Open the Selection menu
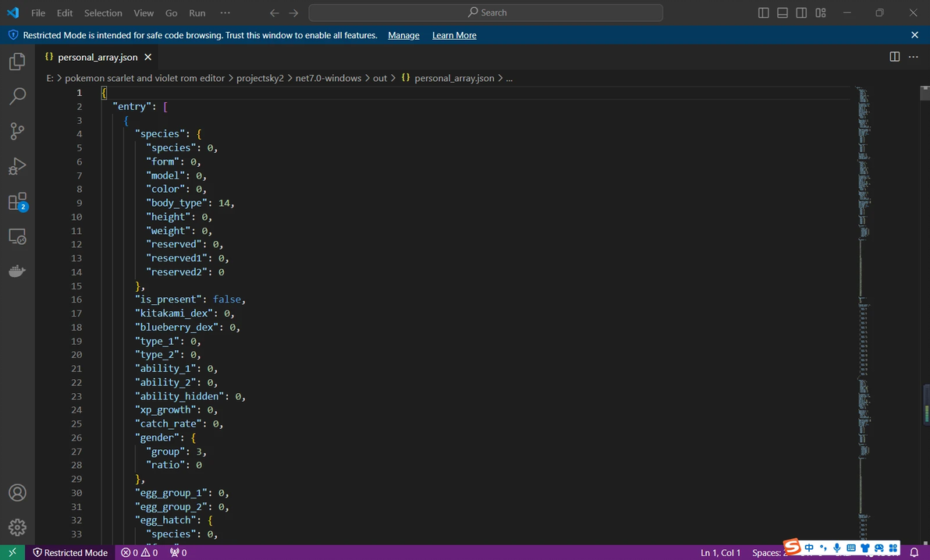The height and width of the screenshot is (560, 930). point(103,12)
